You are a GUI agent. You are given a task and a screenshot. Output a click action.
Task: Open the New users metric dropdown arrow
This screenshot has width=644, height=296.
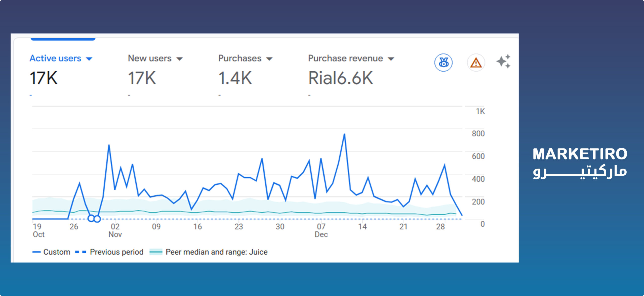[x=179, y=59]
